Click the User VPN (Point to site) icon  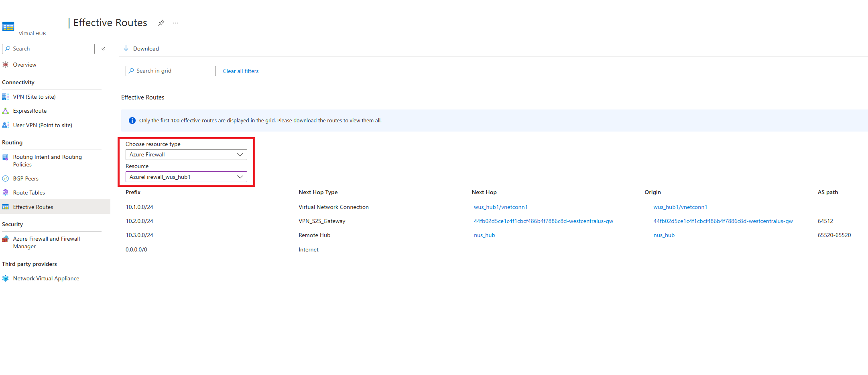(x=5, y=125)
